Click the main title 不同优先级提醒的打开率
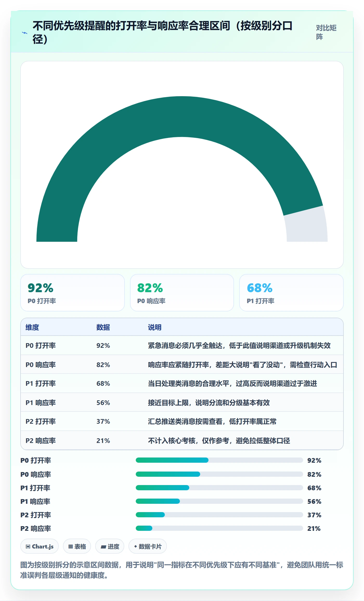 click(162, 32)
